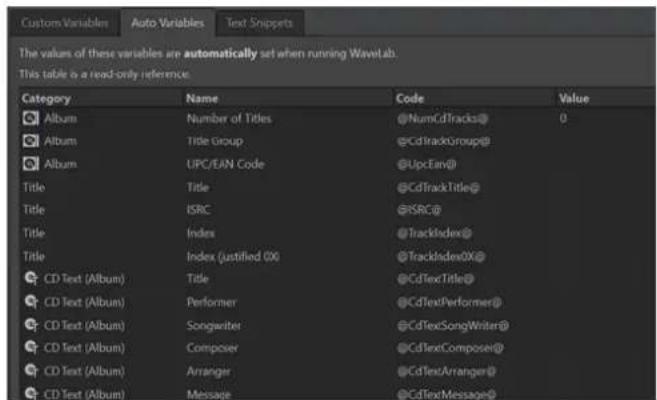Click the @TrackIndex0X@ code cell

pyautogui.click(x=441, y=256)
